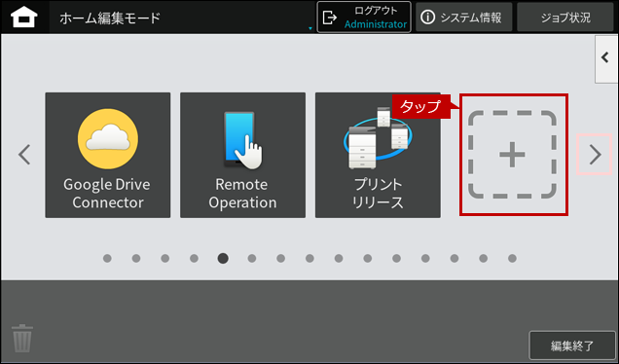619x364 pixels.
Task: Go to the next page with right arrow
Action: click(x=595, y=155)
